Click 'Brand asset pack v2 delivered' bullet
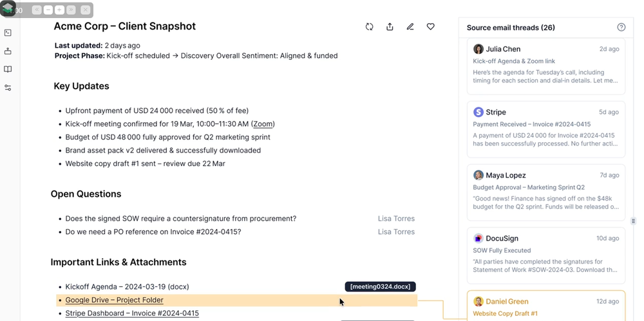The width and height of the screenshot is (644, 321). coord(163,151)
